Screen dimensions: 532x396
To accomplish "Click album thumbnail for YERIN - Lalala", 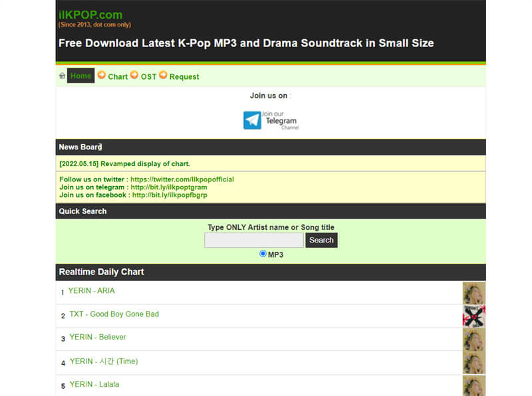I will click(474, 386).
